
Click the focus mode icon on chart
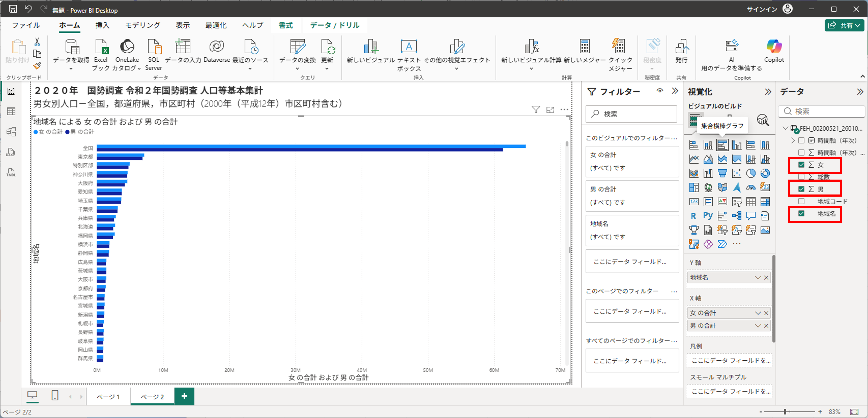point(550,110)
